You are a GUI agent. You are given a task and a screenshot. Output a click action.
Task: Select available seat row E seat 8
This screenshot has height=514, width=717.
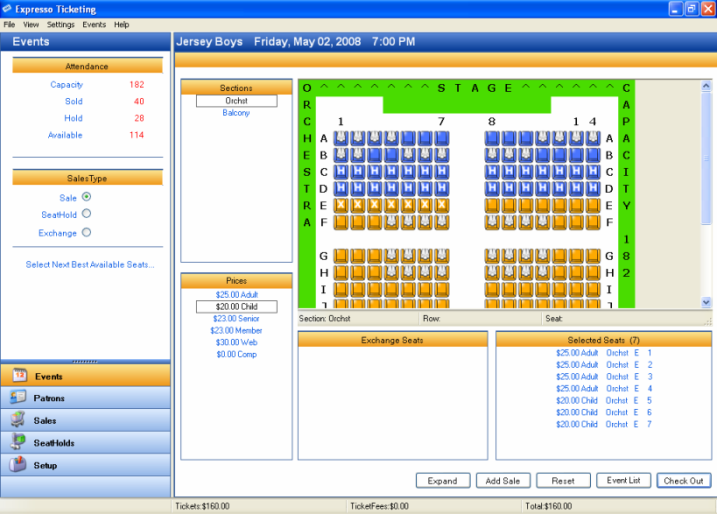click(x=492, y=205)
